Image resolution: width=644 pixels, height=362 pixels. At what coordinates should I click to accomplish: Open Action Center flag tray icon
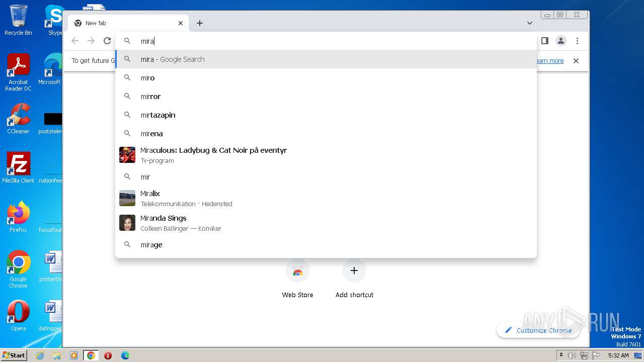pos(596,355)
